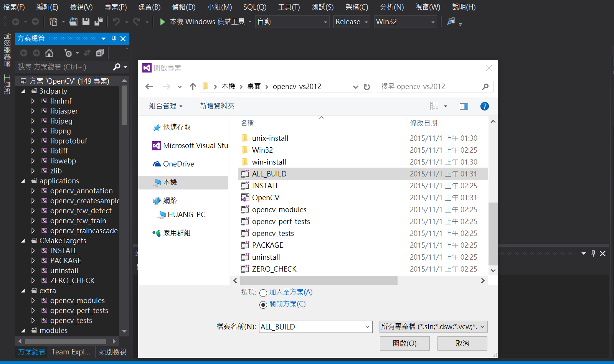Change the file view layout icon

pos(434,106)
